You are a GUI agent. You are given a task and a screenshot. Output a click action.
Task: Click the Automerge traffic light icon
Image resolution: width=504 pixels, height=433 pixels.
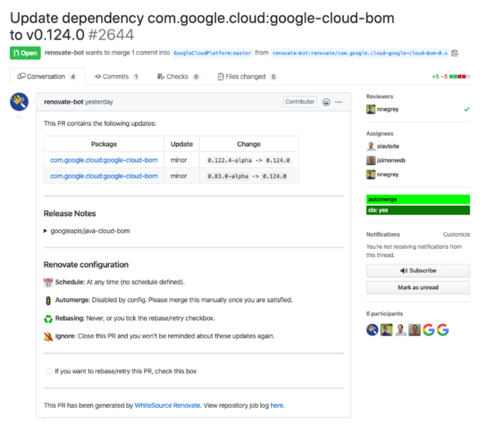(x=48, y=300)
